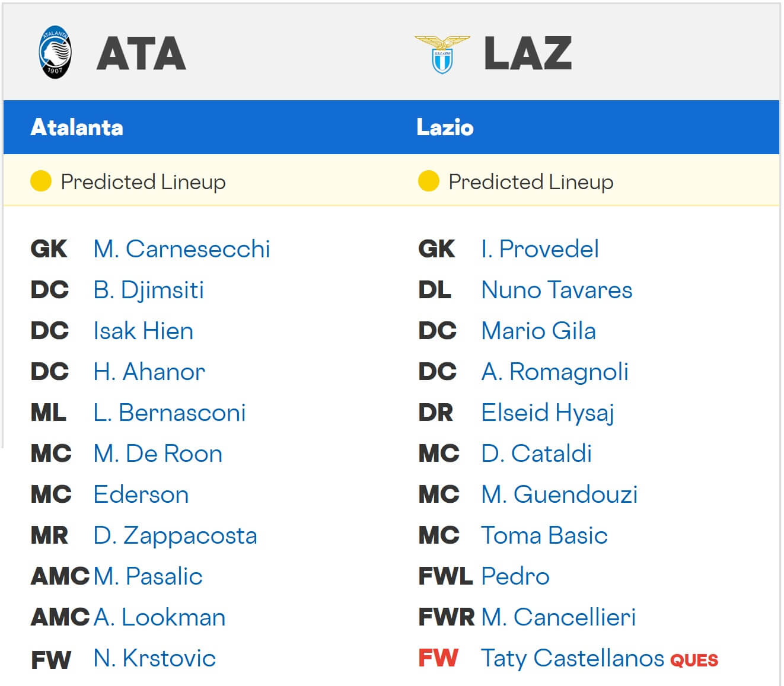Open Ederson's player page

[141, 494]
